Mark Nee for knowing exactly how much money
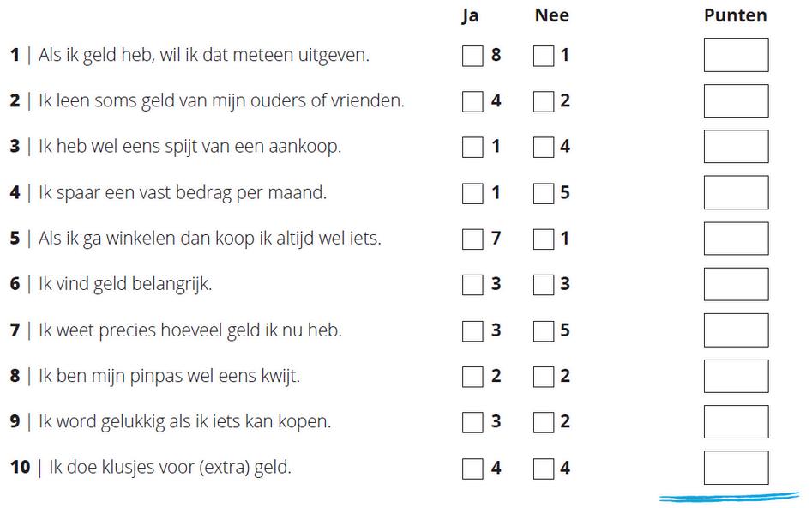 coord(543,330)
